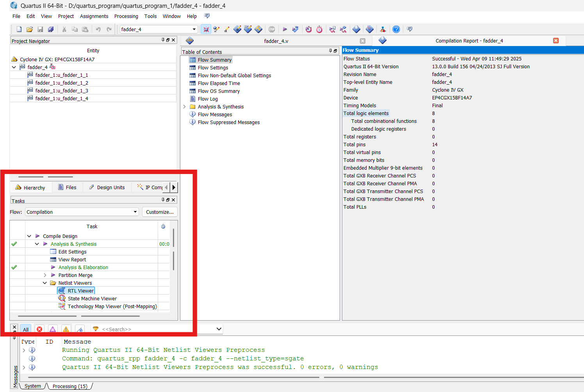
Task: Toggle the red error messages filter
Action: 39,329
